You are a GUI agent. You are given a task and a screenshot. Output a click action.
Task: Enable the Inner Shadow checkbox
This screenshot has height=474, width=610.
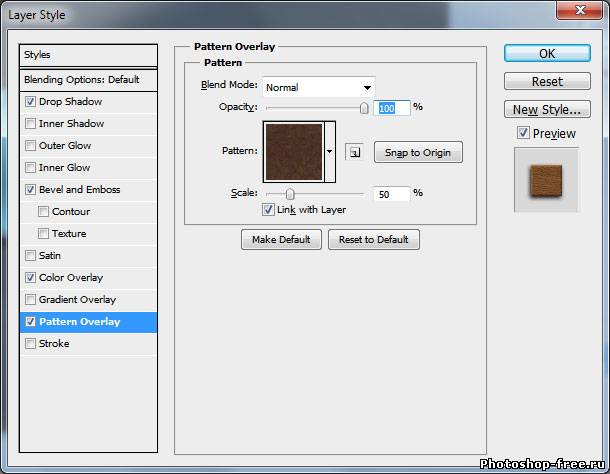click(31, 124)
